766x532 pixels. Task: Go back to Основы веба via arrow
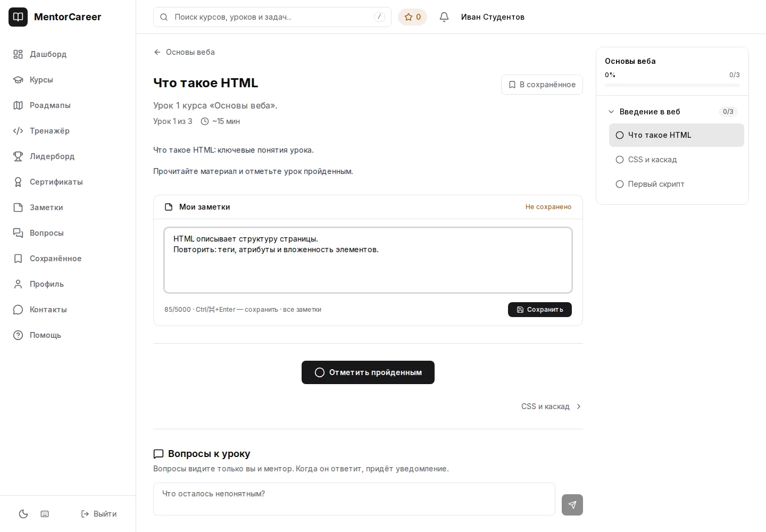157,52
